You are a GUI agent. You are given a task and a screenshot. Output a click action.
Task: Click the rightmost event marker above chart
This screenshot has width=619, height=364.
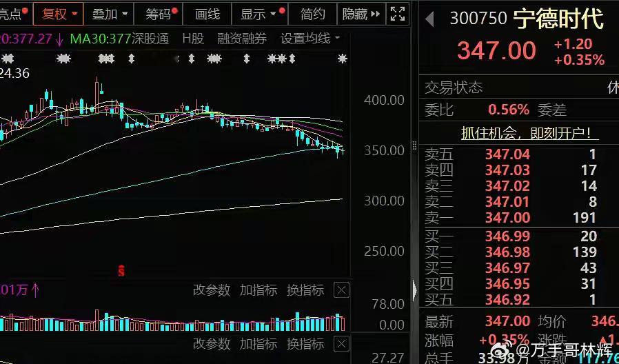click(x=343, y=59)
